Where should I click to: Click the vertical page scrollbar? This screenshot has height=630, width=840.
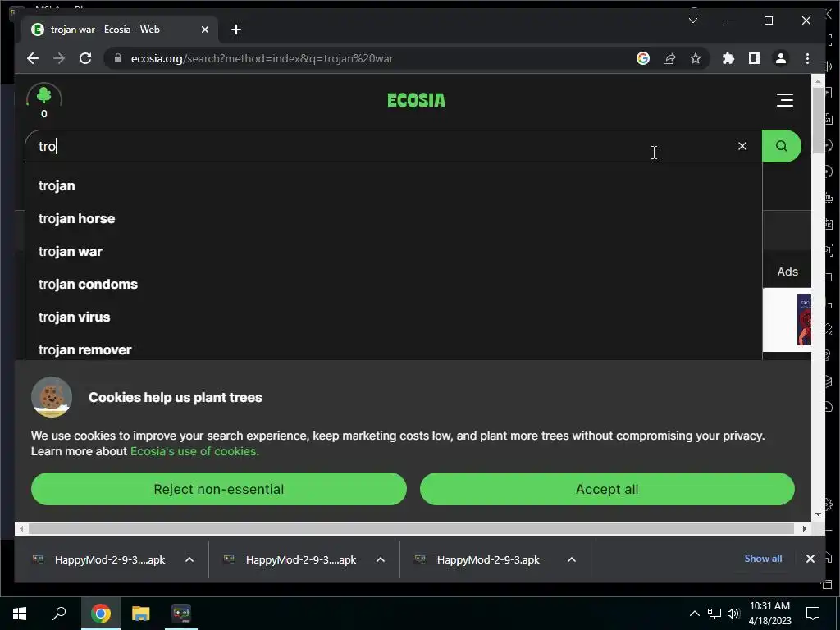click(818, 121)
